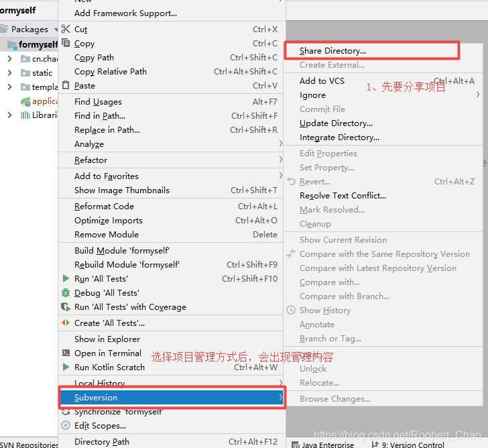Viewport: 488px width, 448px height.
Task: Open the 9: Version Control tab
Action: (x=408, y=445)
